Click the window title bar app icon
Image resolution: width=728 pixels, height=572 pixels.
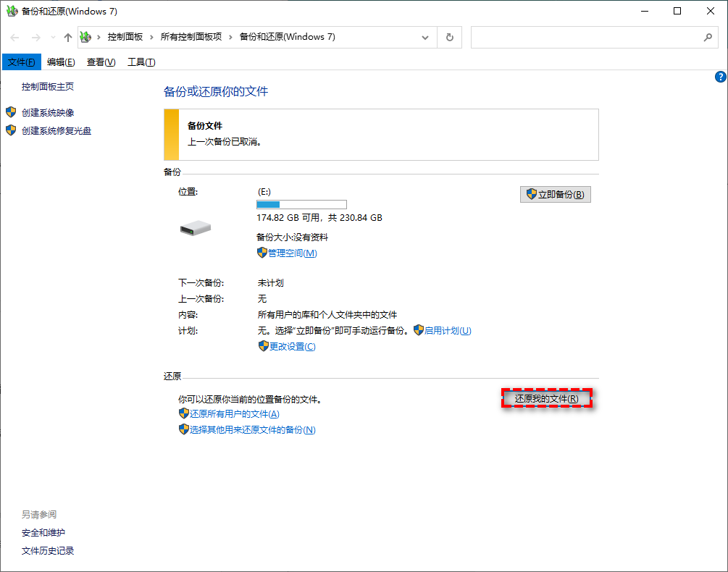[12, 11]
